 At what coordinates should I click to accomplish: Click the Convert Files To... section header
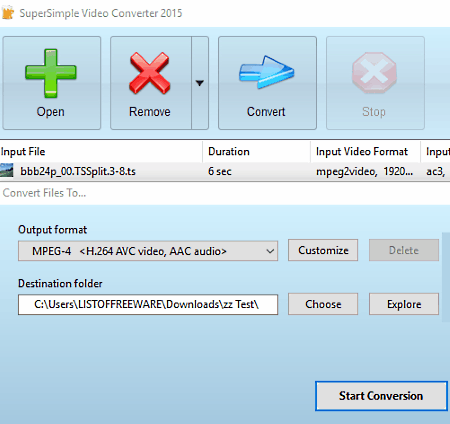[44, 193]
